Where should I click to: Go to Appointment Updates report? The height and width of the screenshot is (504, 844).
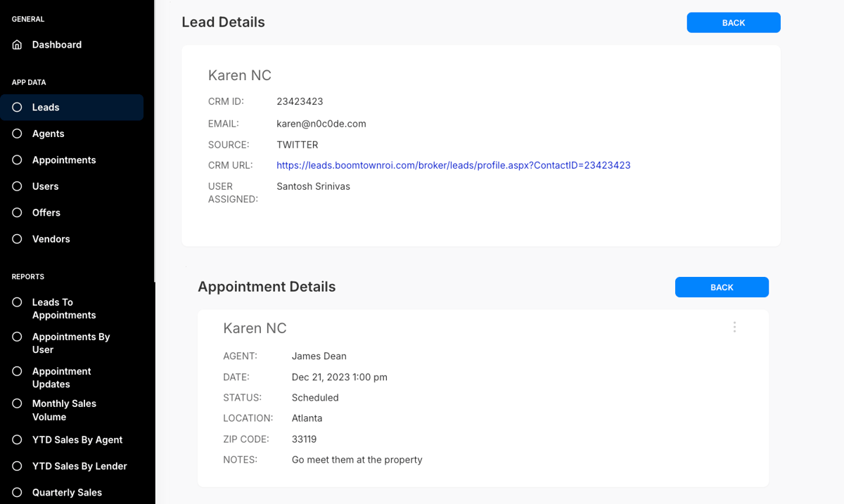coord(61,377)
